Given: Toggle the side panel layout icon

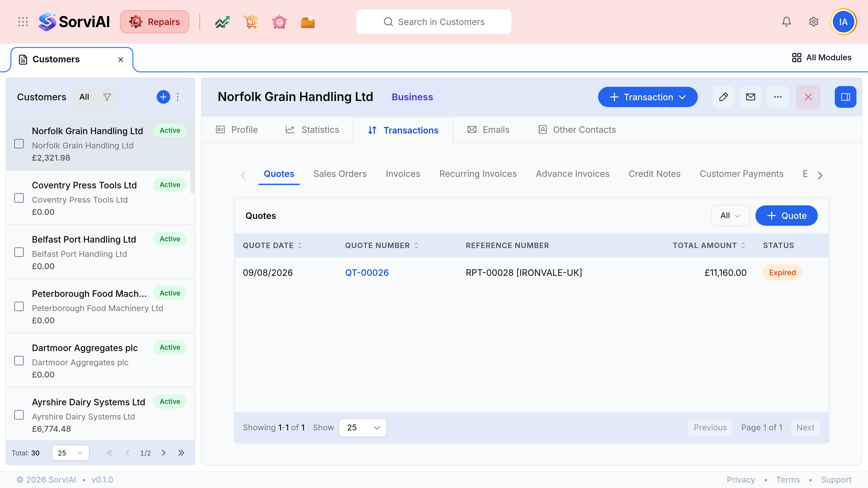Looking at the screenshot, I should pyautogui.click(x=845, y=97).
